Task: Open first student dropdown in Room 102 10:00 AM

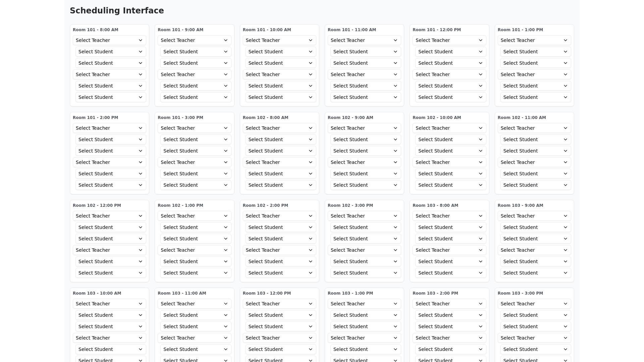Action: point(450,139)
